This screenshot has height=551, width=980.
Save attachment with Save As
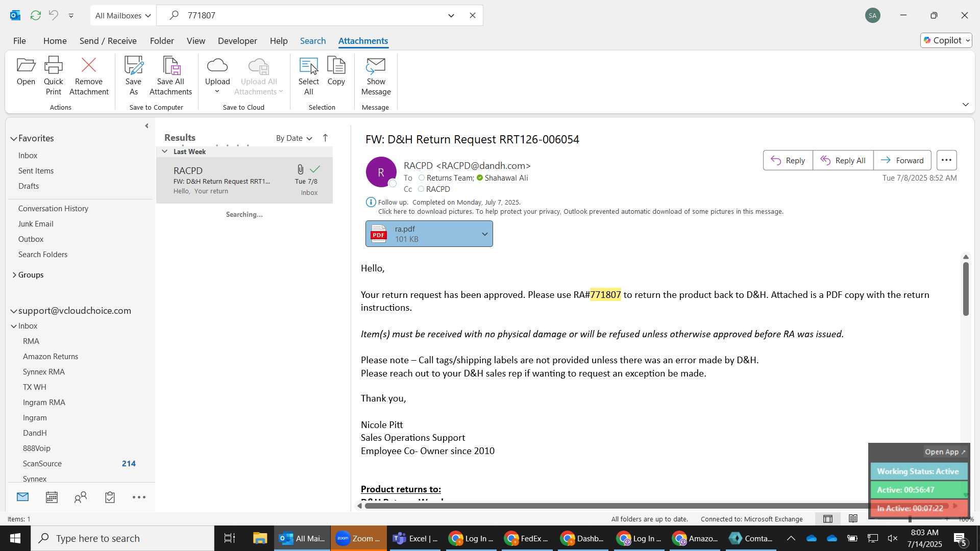(x=133, y=76)
